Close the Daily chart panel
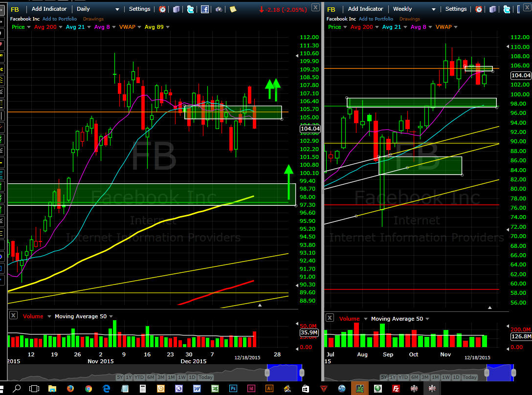 315,7
